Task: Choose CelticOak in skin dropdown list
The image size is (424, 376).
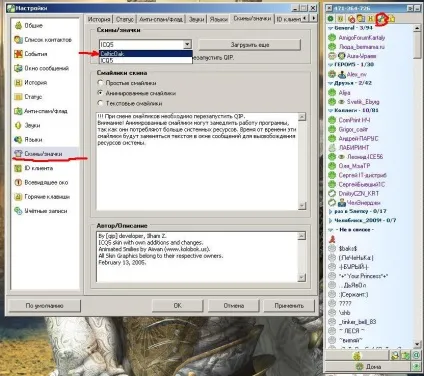Action: (146, 54)
